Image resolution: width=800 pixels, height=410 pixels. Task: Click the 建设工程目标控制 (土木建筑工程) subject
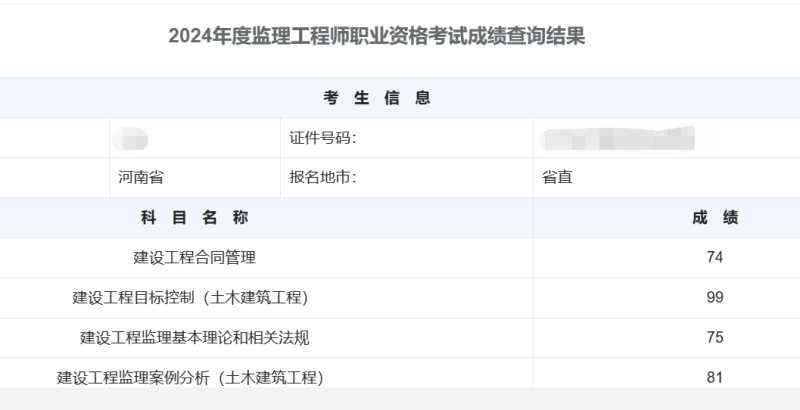coord(190,297)
